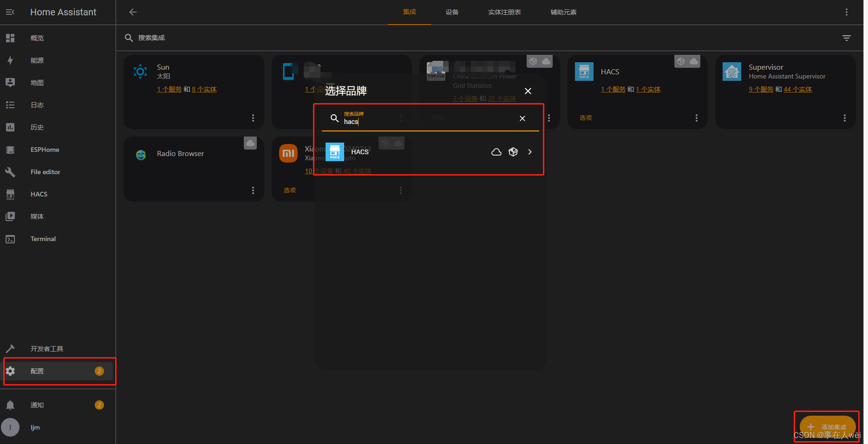The height and width of the screenshot is (444, 868).
Task: Open the China Power Grid card menu
Action: tap(549, 118)
